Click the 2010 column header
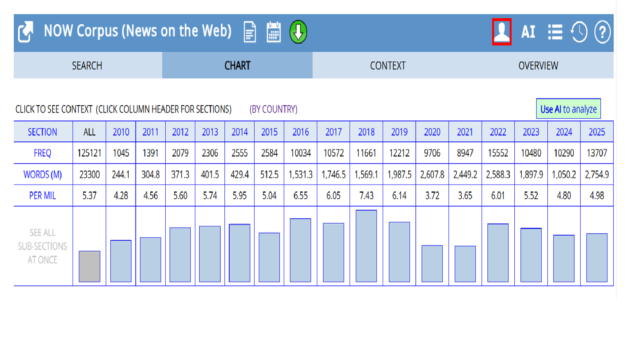This screenshot has width=644, height=362. 121,132
